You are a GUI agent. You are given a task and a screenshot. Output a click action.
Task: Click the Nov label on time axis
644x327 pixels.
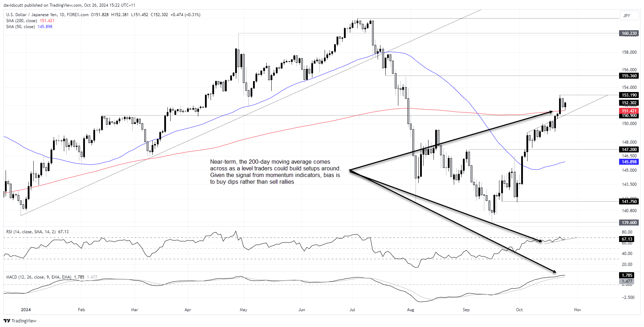point(578,310)
